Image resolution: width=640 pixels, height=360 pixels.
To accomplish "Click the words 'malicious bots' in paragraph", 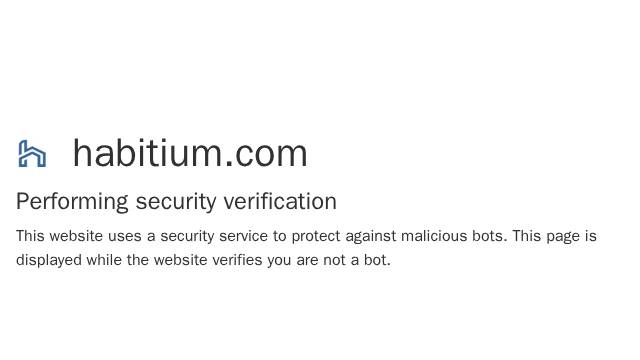I will pyautogui.click(x=454, y=236).
